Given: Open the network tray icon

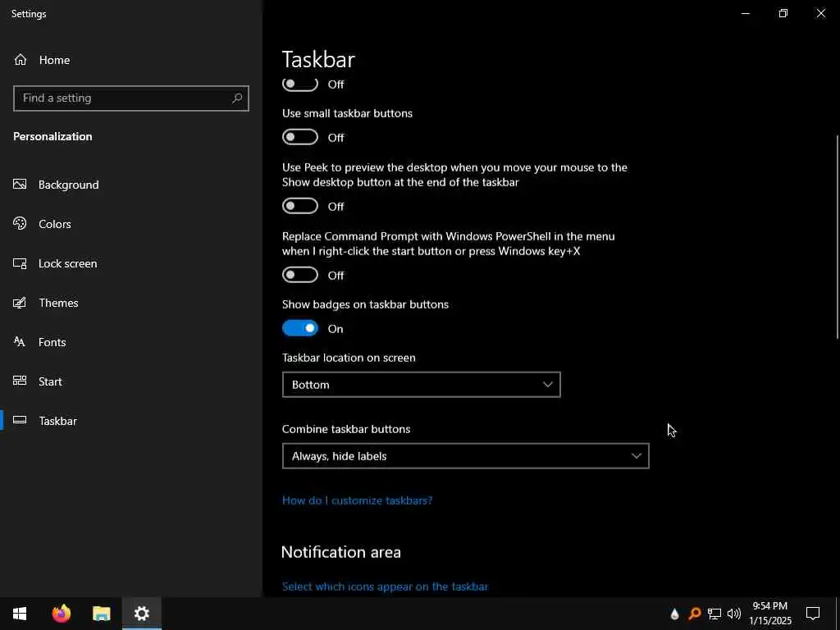Looking at the screenshot, I should coord(714,614).
